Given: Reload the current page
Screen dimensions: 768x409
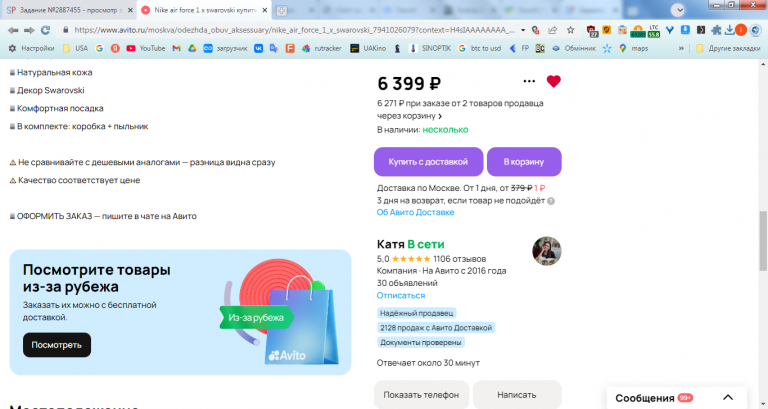Looking at the screenshot, I should coord(46,30).
